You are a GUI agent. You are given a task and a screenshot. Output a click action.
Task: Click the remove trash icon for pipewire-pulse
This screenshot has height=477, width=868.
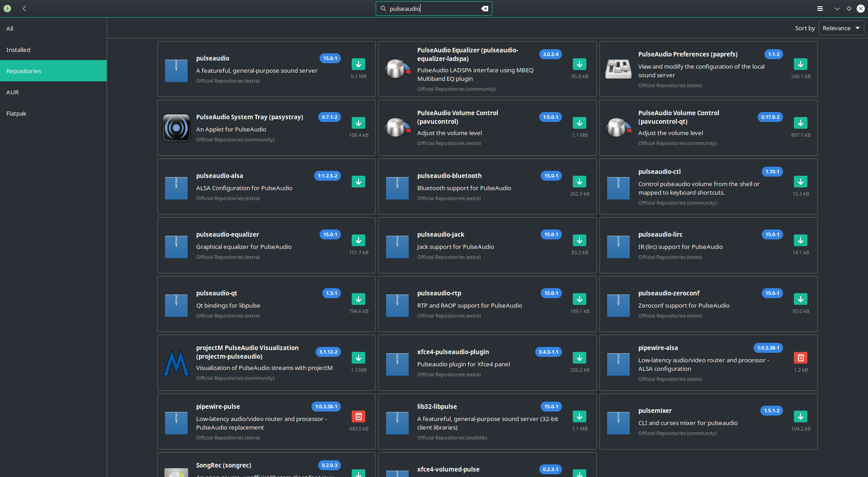358,416
